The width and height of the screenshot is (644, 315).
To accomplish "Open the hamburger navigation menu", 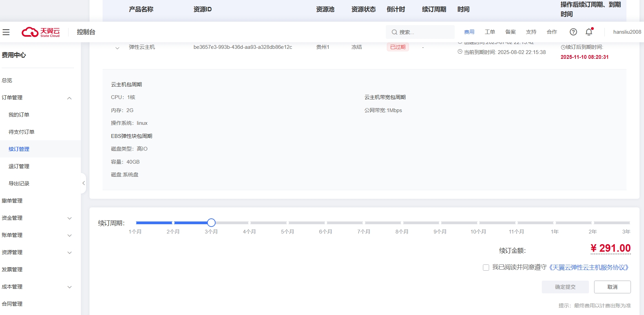I will click(x=6, y=32).
